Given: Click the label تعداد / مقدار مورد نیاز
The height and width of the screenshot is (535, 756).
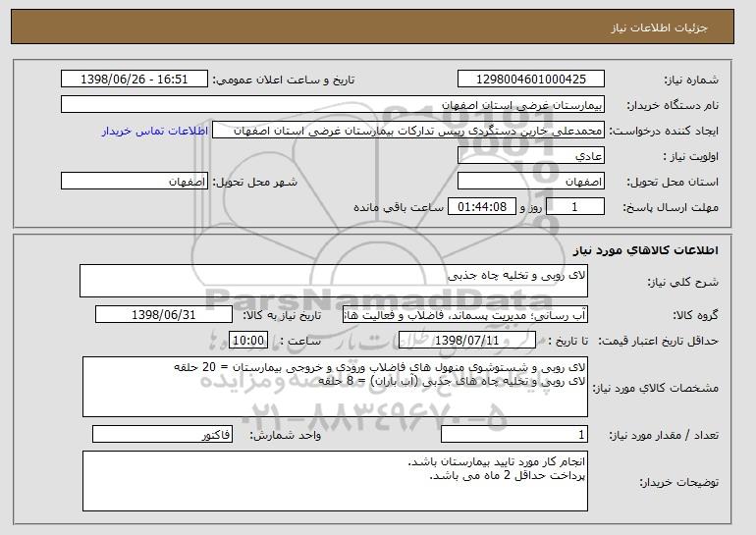Looking at the screenshot, I should tap(664, 435).
